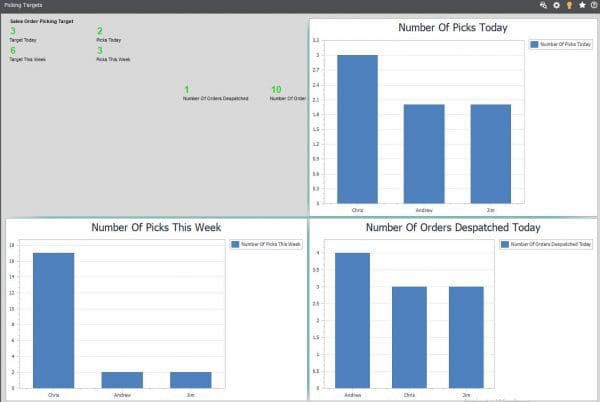Click Andrew bar in Number Of Picks Today chart
The image size is (600, 402).
point(424,154)
